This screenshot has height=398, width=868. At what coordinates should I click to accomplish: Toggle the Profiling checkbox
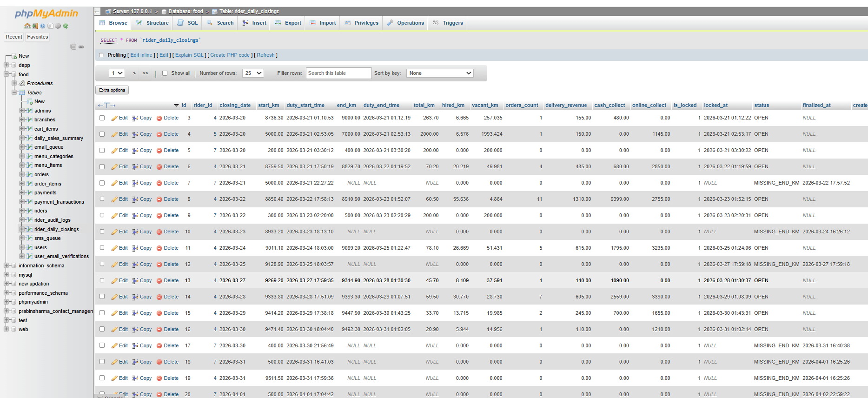coord(101,55)
